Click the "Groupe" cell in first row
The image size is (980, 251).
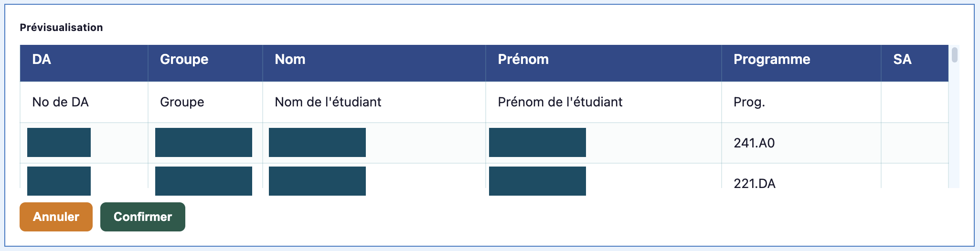[205, 102]
